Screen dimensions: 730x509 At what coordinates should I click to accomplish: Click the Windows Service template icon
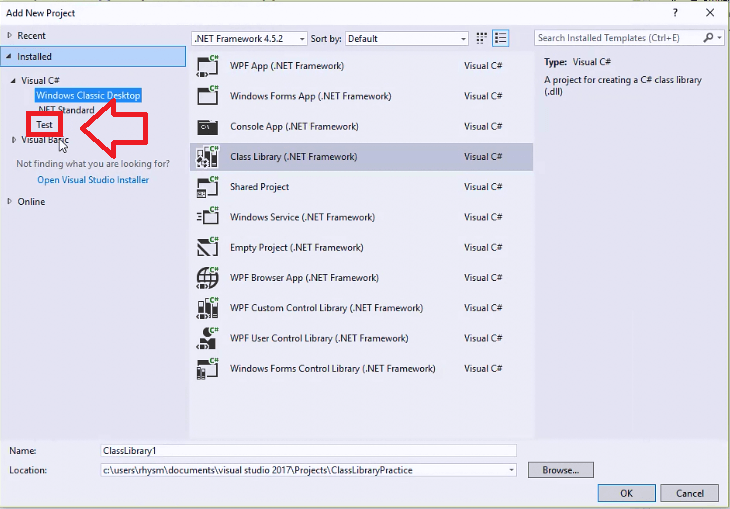(208, 217)
